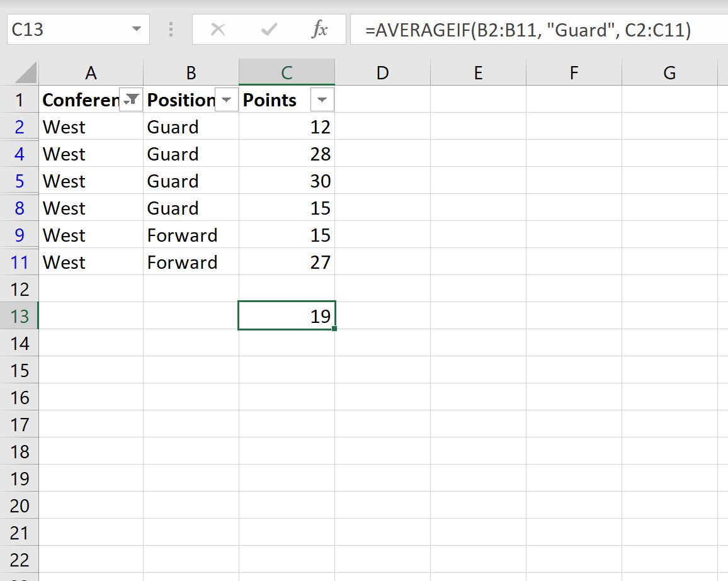
Task: Click West in row 9
Action: (64, 235)
